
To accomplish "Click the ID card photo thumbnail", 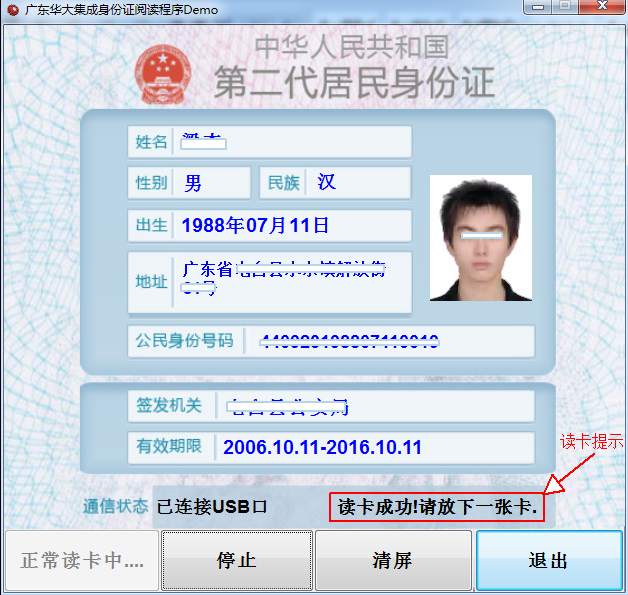I will click(480, 238).
